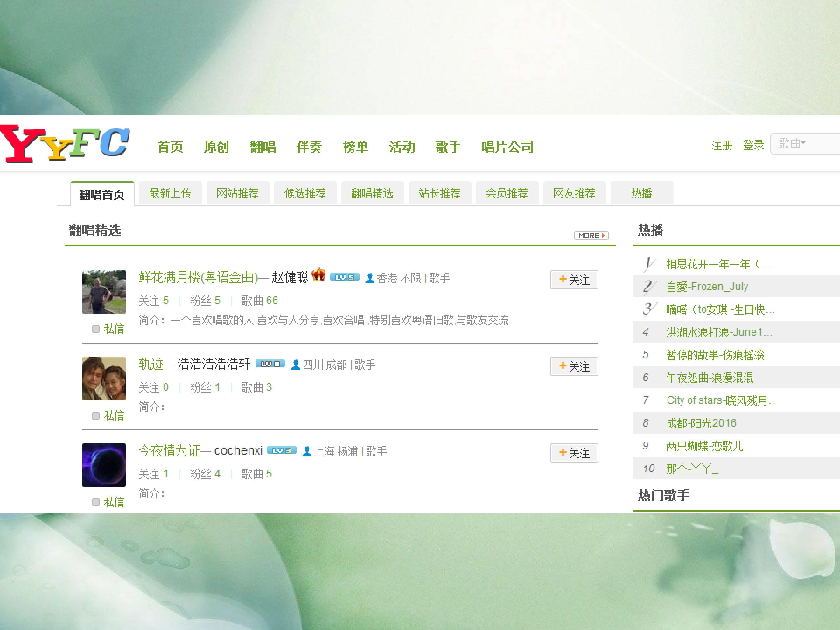
Task: Follow 浩浩浩浩浩轩 with the 关注 button
Action: pos(574,366)
